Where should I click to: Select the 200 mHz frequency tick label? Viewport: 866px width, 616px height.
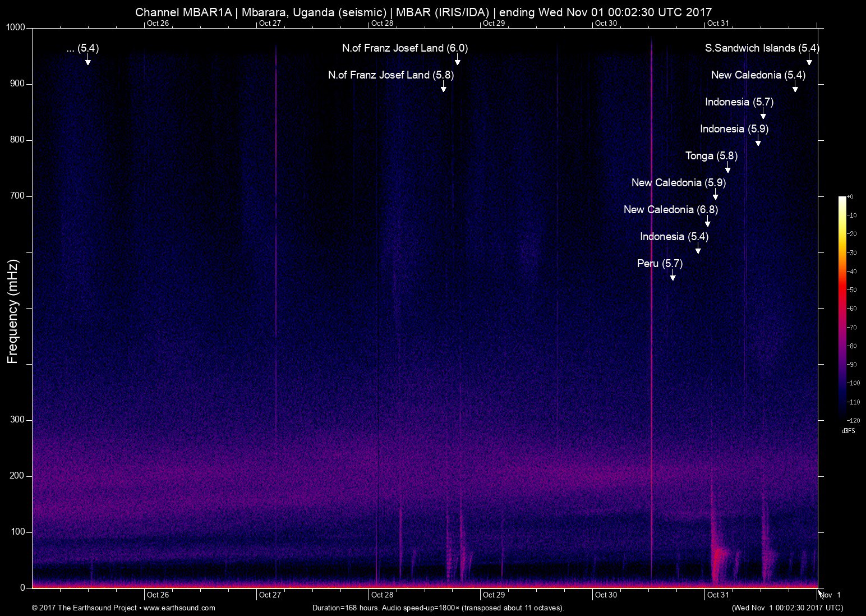point(19,476)
